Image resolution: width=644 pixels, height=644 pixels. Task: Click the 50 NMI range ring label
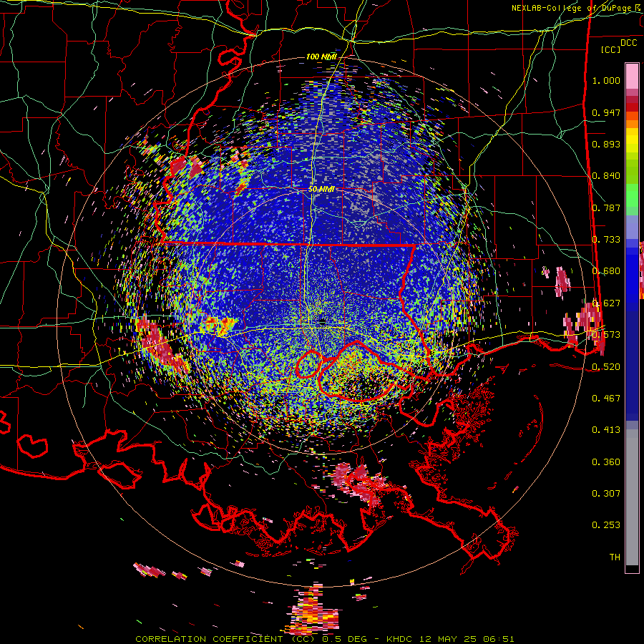click(321, 189)
